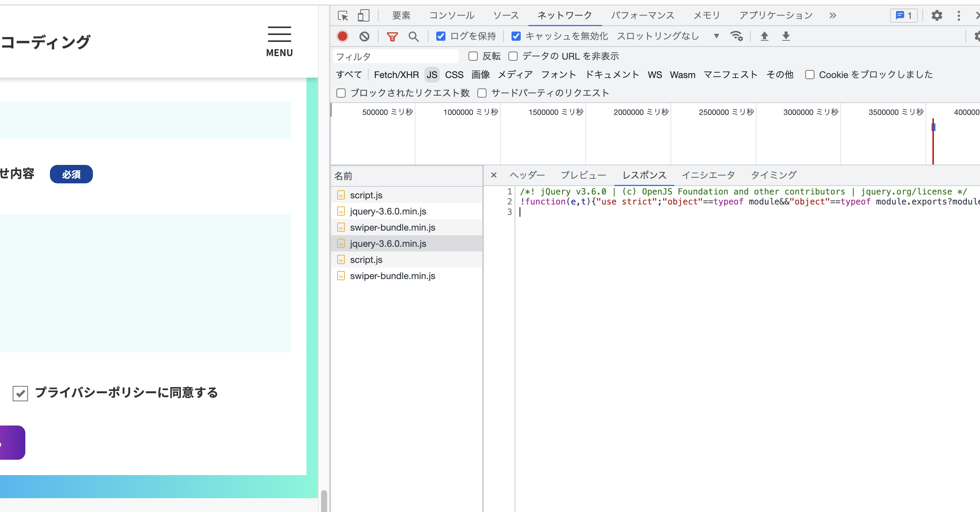Image resolution: width=980 pixels, height=512 pixels.
Task: Toggle the red filter funnel icon
Action: point(392,37)
